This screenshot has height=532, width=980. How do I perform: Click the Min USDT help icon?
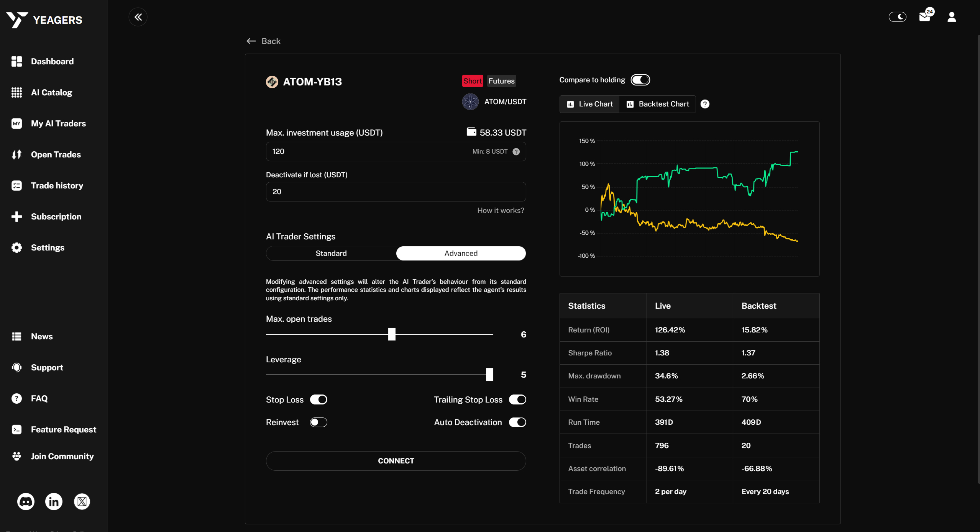[x=516, y=152]
